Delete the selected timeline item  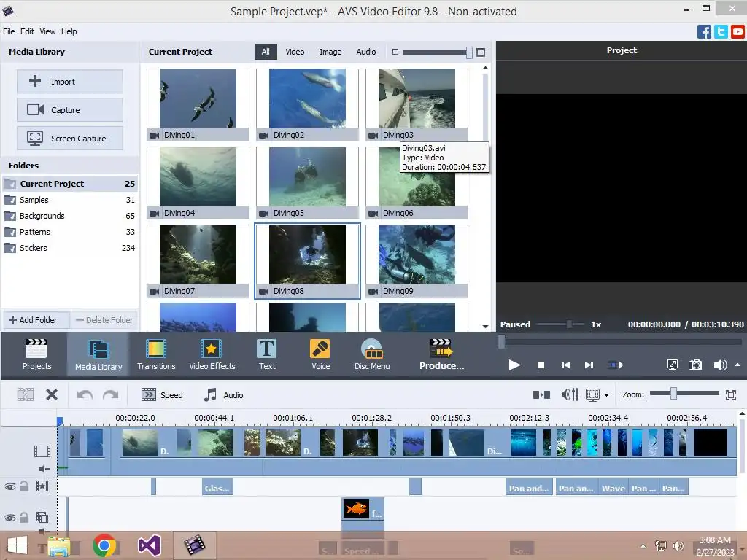(x=52, y=394)
